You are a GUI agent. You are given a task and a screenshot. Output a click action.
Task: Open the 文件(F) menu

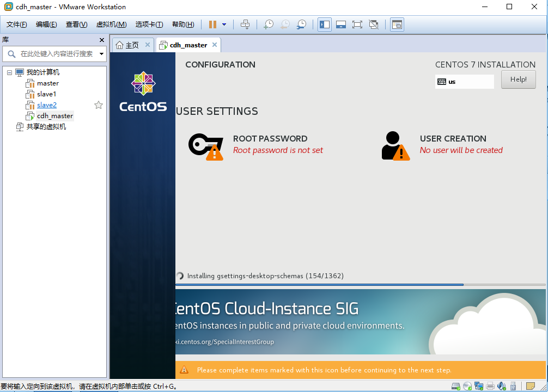pyautogui.click(x=16, y=24)
